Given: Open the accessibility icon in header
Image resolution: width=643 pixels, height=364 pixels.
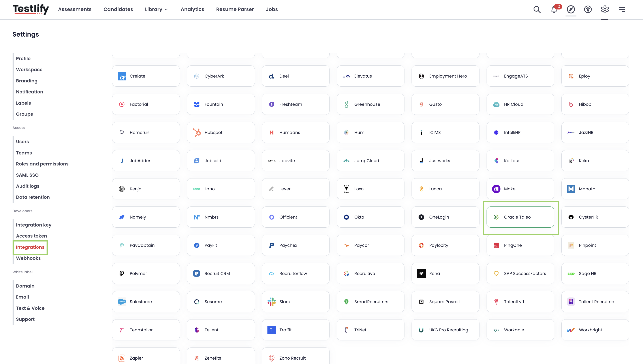Looking at the screenshot, I should (x=588, y=9).
